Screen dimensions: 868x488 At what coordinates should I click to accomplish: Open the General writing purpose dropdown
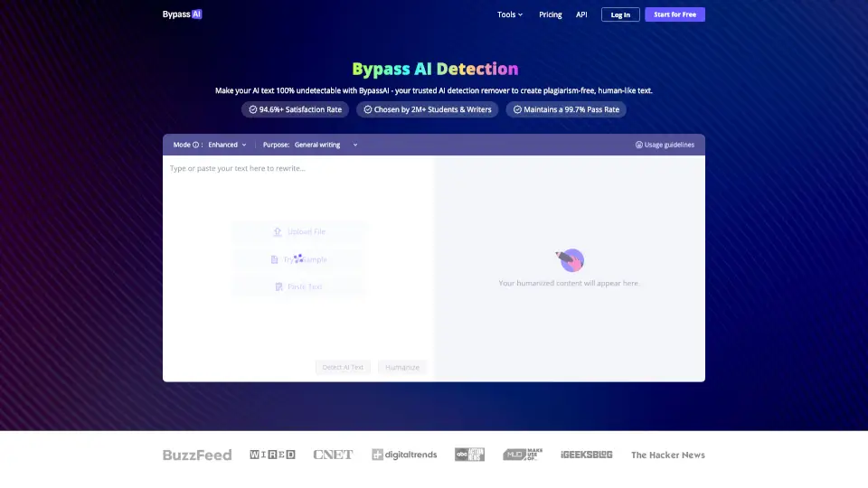click(x=325, y=145)
